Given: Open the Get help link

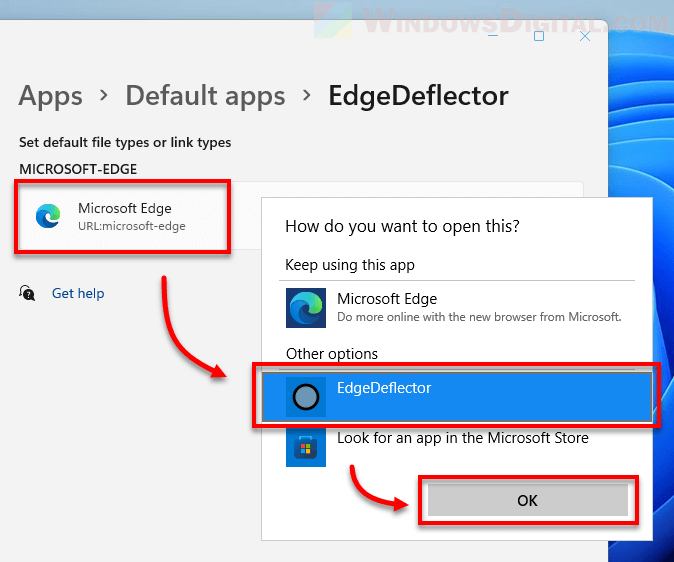Looking at the screenshot, I should (78, 293).
